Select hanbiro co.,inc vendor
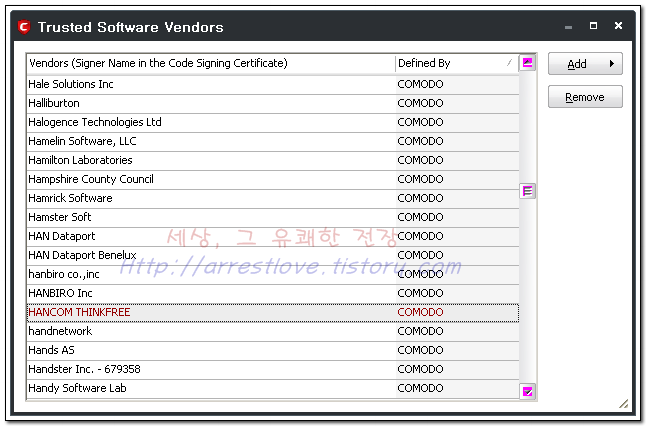 (x=273, y=274)
